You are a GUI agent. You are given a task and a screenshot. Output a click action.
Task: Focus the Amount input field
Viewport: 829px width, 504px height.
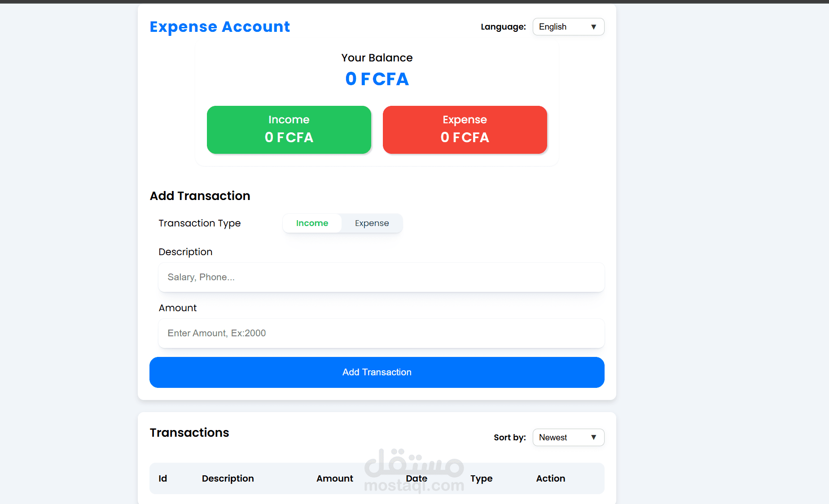381,333
